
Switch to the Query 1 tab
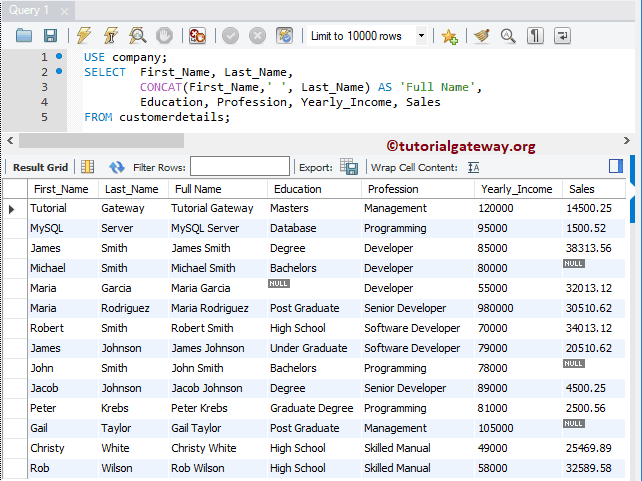pos(28,10)
